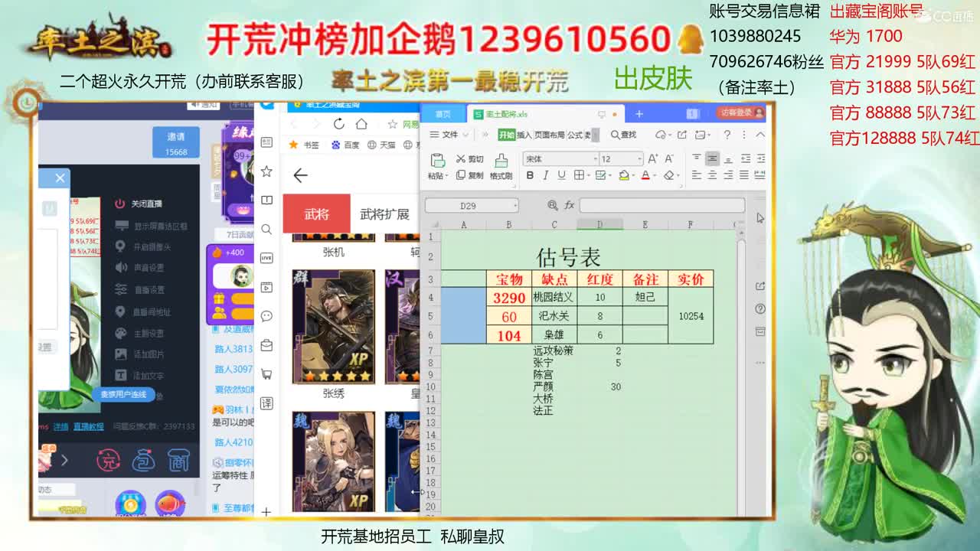
Task: Open the font size 12 dropdown
Action: click(x=639, y=159)
